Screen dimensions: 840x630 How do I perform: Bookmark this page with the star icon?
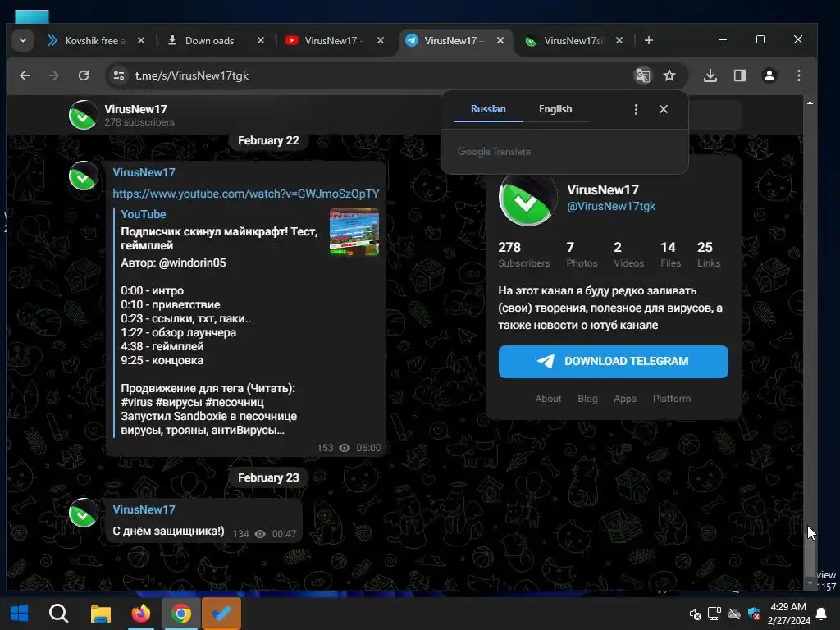669,75
